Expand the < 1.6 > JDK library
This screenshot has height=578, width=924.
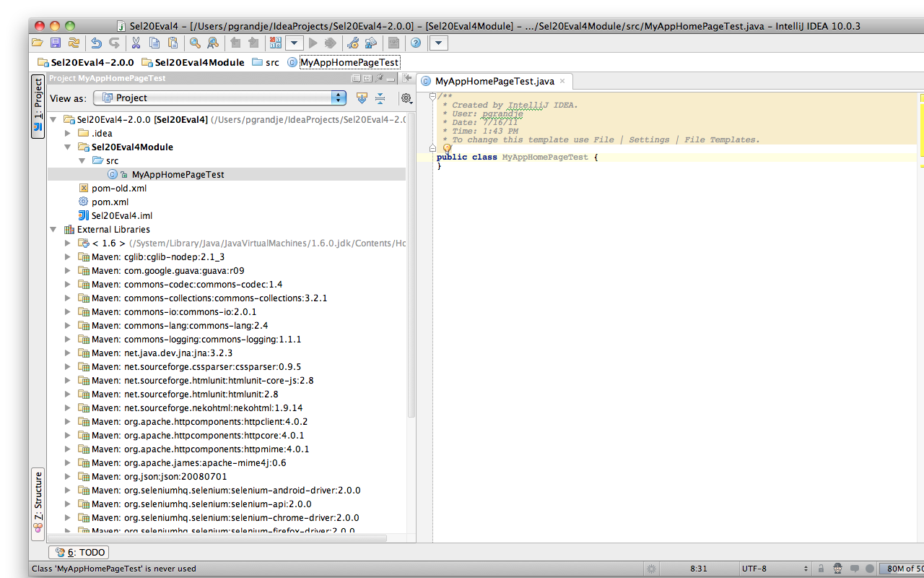(68, 243)
